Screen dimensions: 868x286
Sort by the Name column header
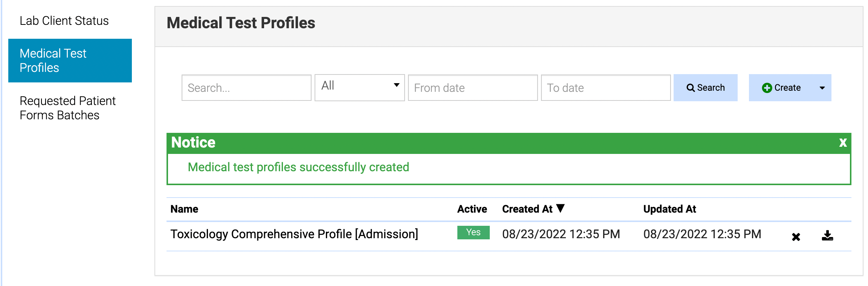(x=184, y=209)
